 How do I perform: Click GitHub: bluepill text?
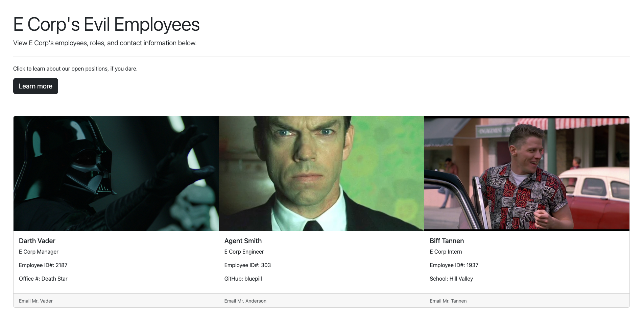[x=243, y=279]
